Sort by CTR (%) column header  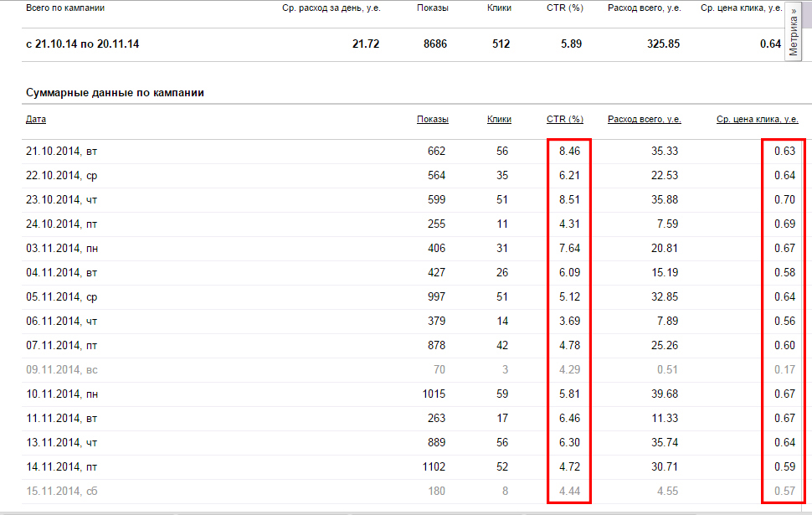565,120
